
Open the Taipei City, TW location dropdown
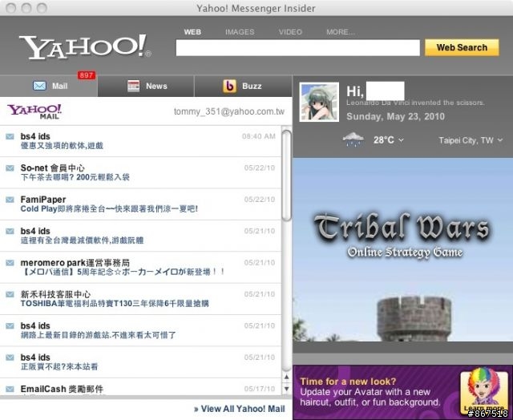[x=471, y=140]
